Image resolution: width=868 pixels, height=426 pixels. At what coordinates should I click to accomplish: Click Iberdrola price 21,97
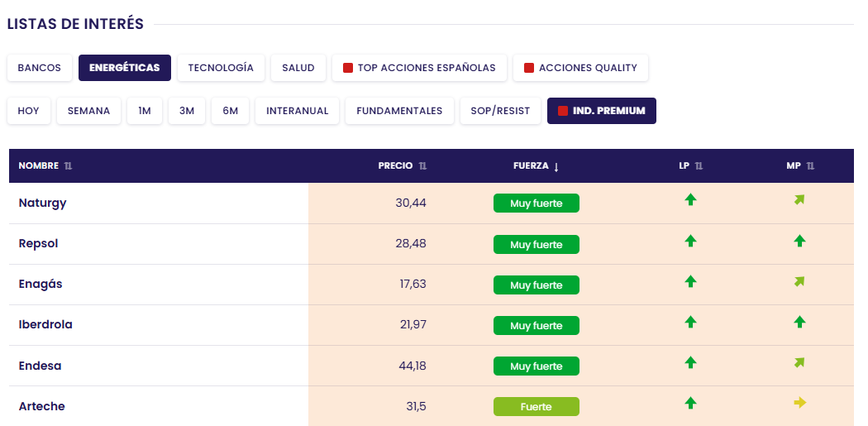pyautogui.click(x=413, y=324)
